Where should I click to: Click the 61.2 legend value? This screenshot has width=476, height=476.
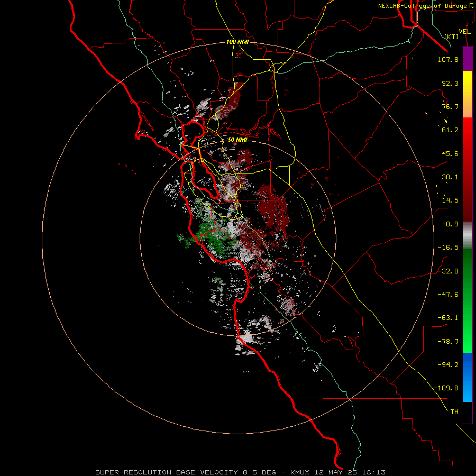tap(450, 130)
